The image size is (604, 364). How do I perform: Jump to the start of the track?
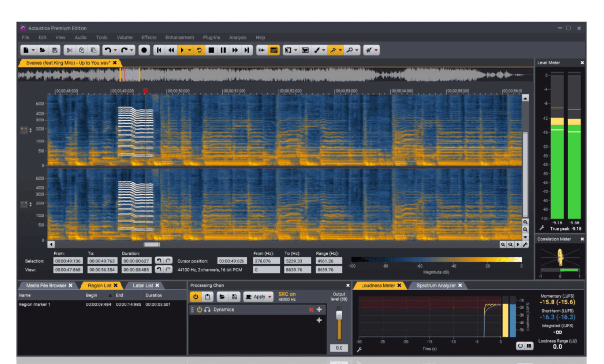[159, 50]
